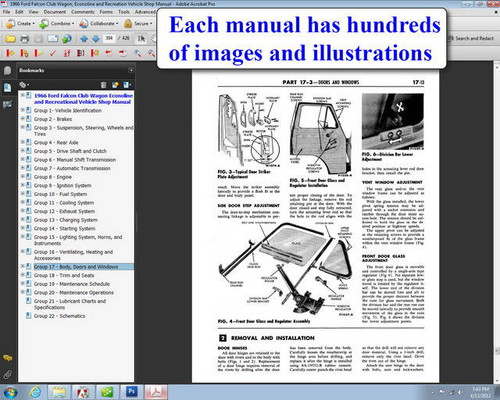Select Group 14 - Starting System bookmark
Image resolution: width=500 pixels, height=400 pixels.
tap(65, 229)
